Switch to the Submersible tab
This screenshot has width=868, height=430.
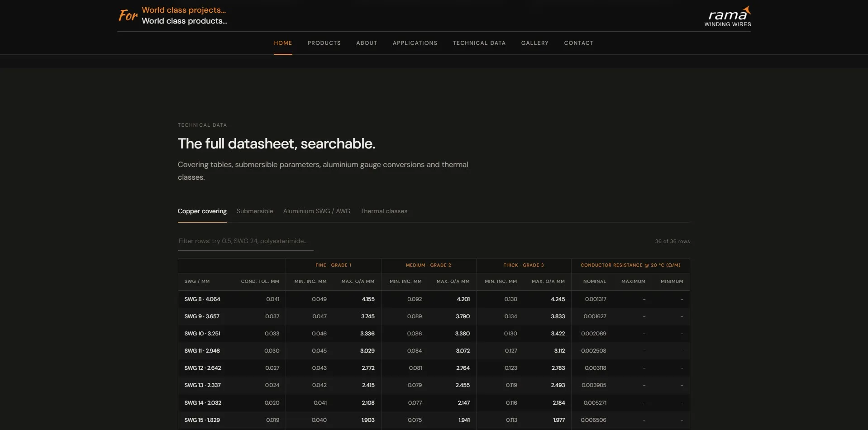click(255, 211)
